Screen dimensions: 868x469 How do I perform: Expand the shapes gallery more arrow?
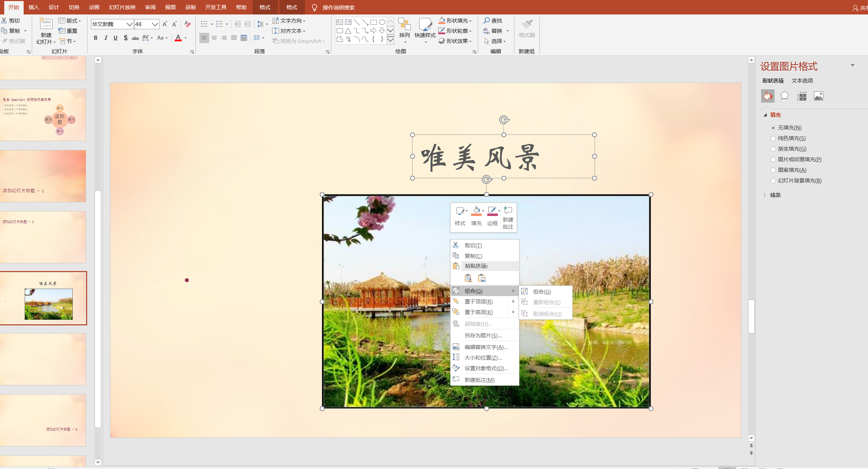390,40
